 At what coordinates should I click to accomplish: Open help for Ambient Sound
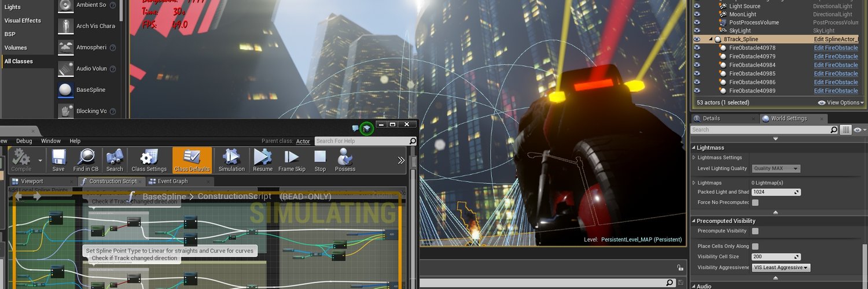(113, 5)
